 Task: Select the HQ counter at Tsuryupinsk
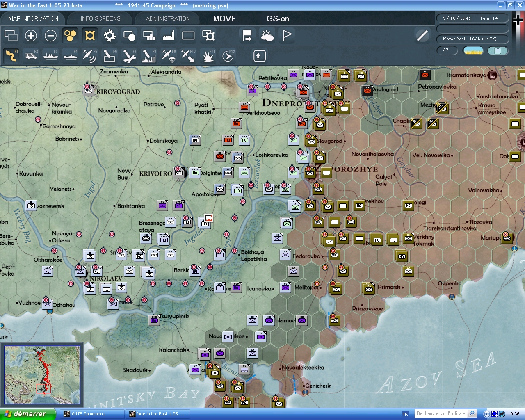(x=154, y=320)
